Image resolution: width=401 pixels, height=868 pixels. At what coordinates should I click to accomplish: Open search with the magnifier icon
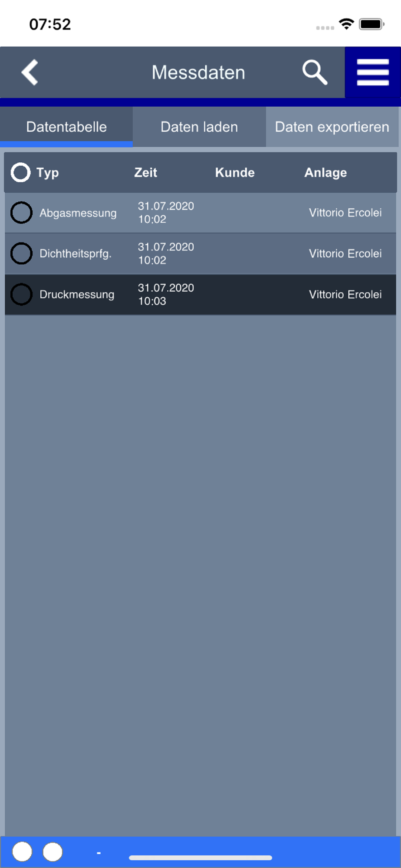[315, 72]
